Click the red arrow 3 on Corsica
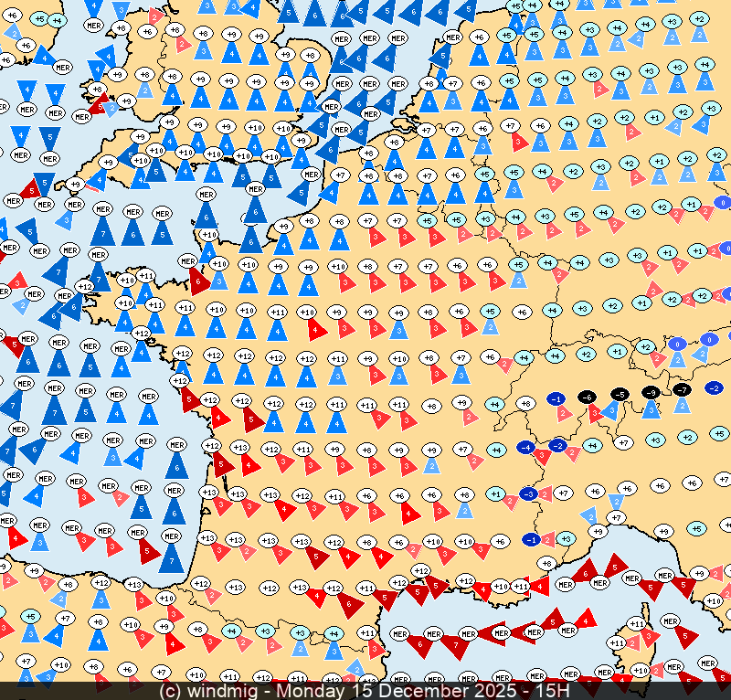The width and height of the screenshot is (731, 700). tap(648, 637)
